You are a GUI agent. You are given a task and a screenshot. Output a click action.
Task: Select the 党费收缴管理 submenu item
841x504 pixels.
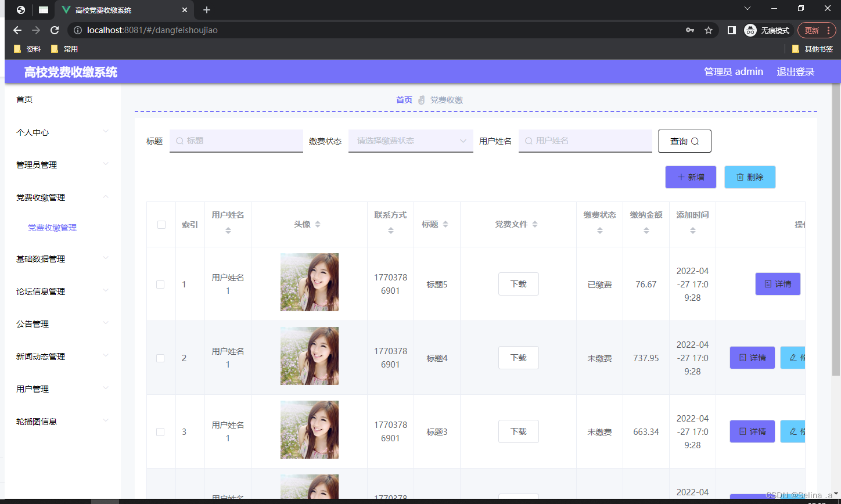[x=52, y=228]
